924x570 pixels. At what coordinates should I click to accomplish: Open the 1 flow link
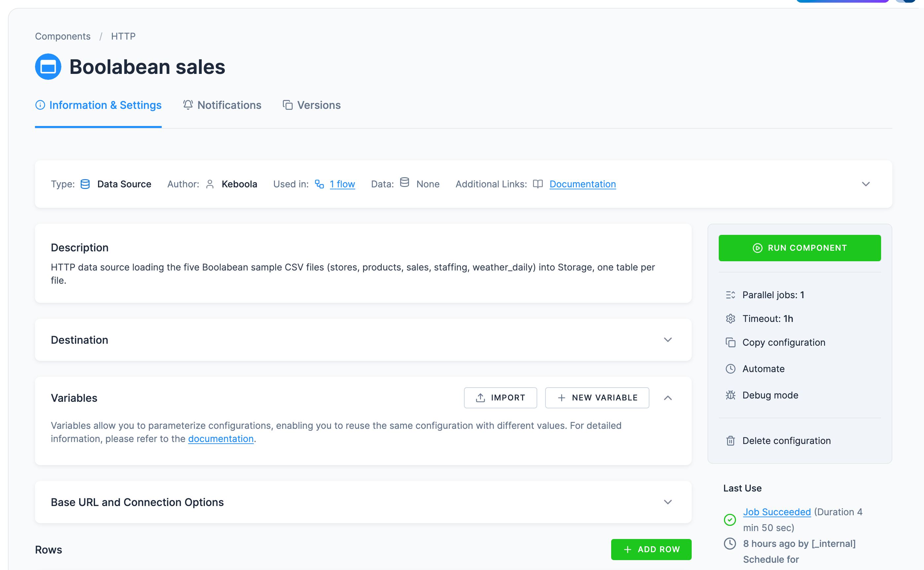pos(343,184)
